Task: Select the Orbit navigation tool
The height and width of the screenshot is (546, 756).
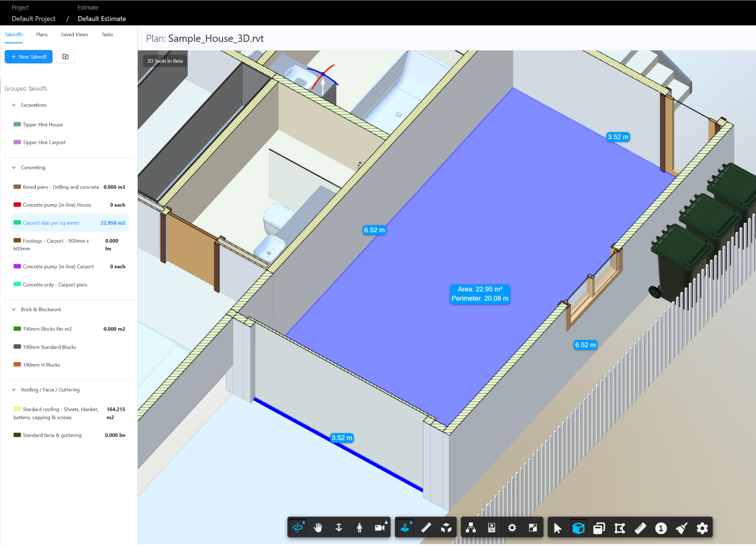Action: [x=297, y=527]
